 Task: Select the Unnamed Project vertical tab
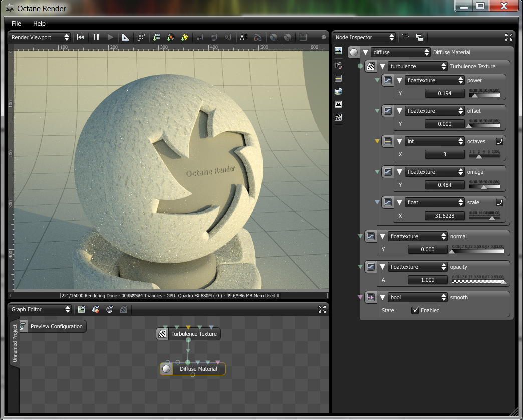click(15, 343)
